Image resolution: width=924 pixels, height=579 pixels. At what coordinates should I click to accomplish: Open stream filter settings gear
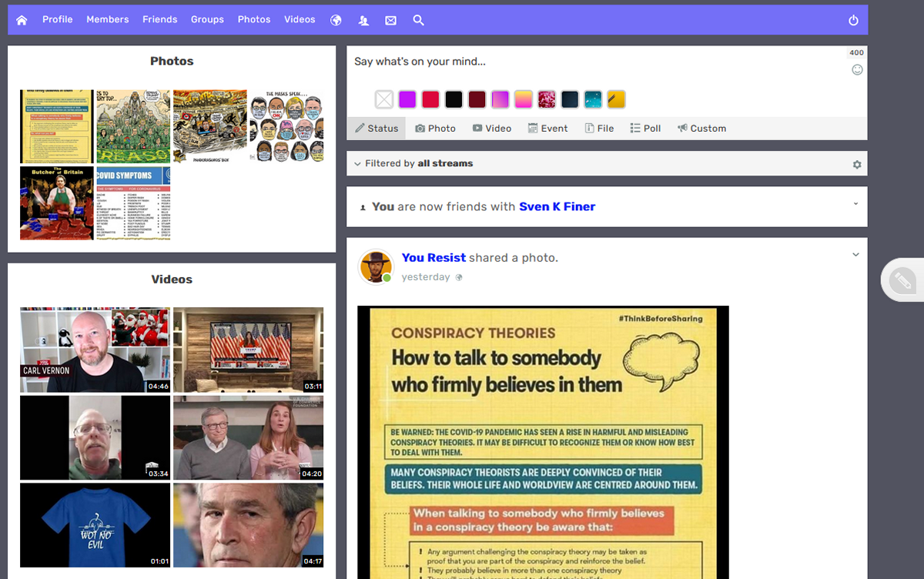coord(857,164)
